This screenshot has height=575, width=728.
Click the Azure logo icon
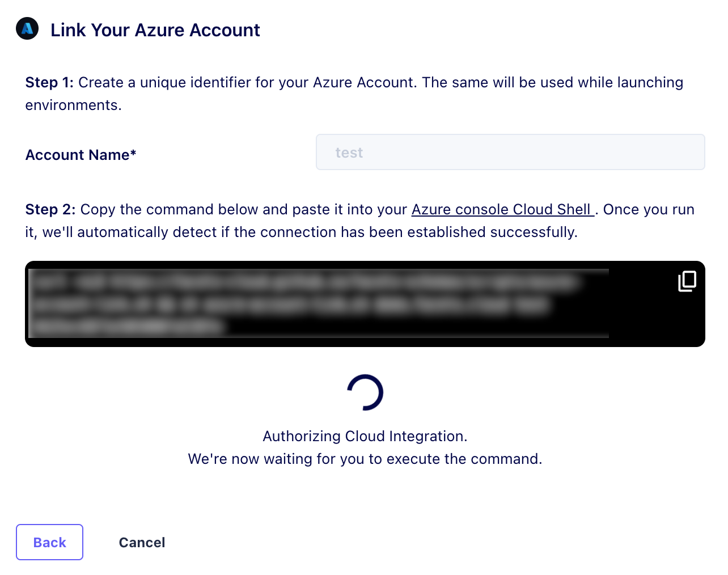[x=27, y=28]
